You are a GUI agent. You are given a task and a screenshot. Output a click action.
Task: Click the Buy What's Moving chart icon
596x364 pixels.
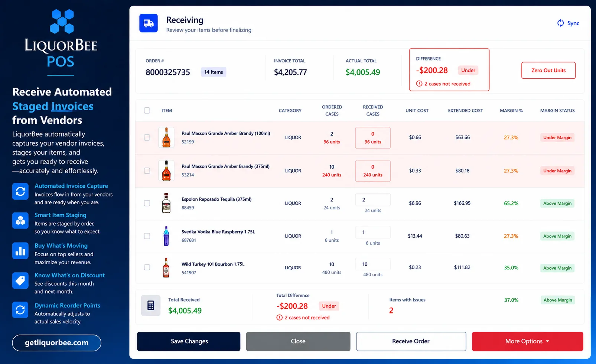coord(20,251)
